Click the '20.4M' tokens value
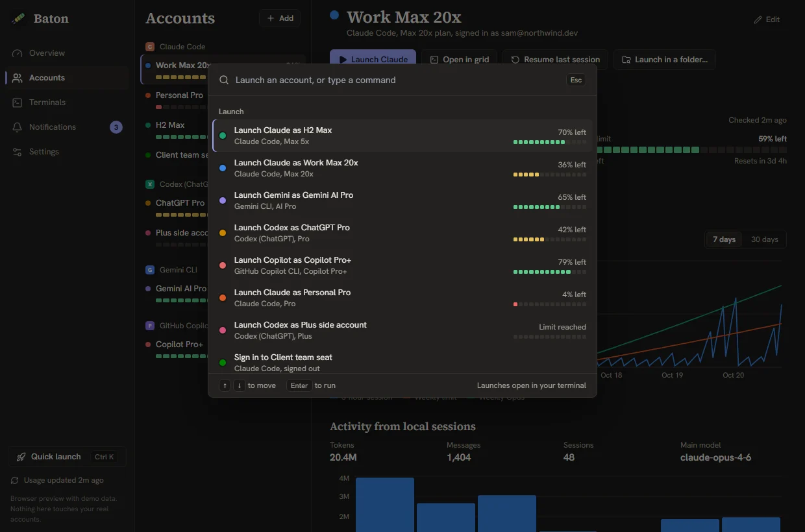805x532 pixels. 343,457
